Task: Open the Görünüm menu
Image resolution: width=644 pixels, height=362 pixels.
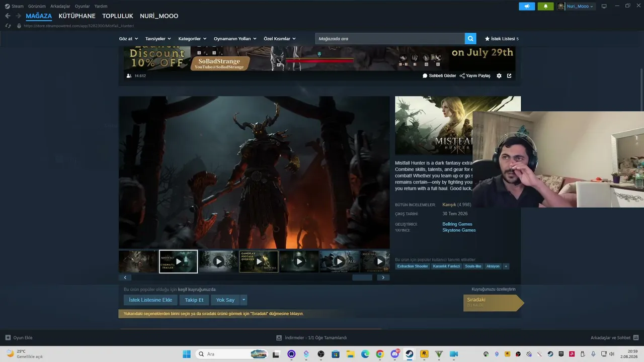Action: (37, 6)
